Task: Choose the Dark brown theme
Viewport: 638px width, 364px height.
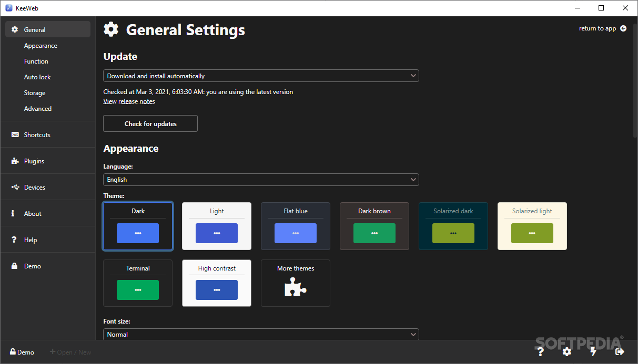Action: (374, 226)
